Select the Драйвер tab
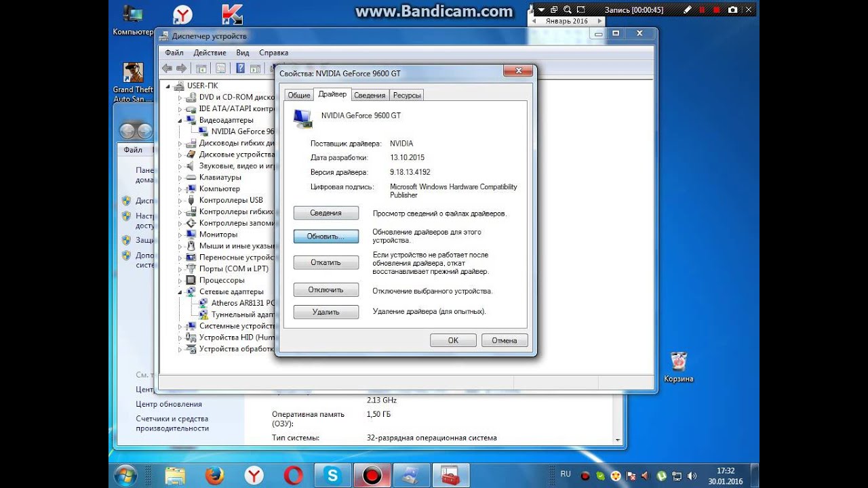 click(332, 94)
